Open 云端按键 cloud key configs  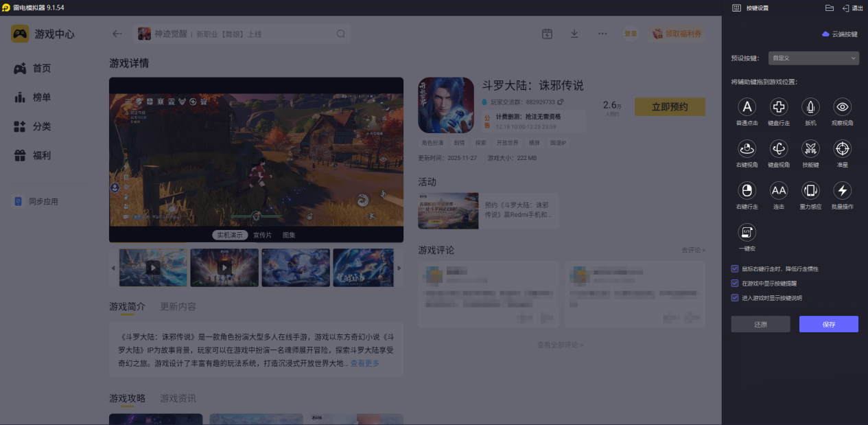click(x=840, y=34)
